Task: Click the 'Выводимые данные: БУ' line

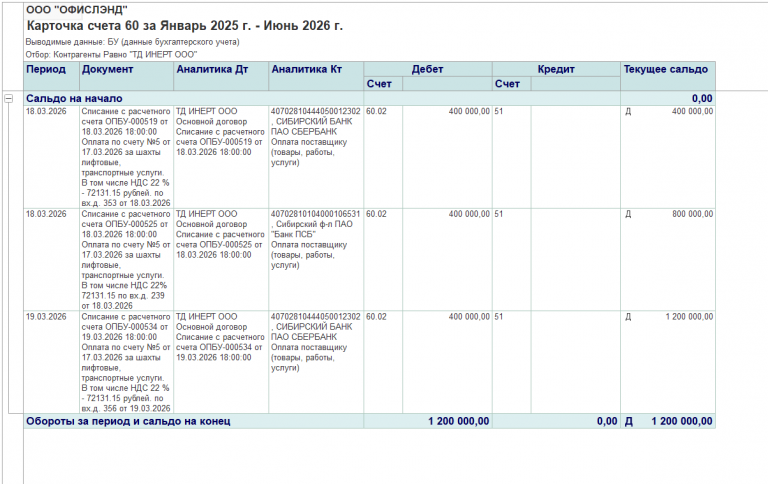Action: pyautogui.click(x=132, y=42)
